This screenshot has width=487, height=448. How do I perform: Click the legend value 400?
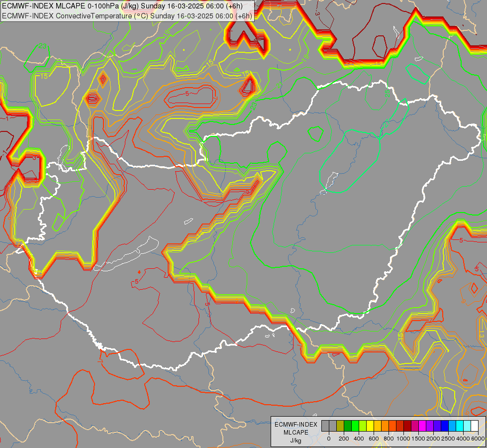click(x=359, y=439)
